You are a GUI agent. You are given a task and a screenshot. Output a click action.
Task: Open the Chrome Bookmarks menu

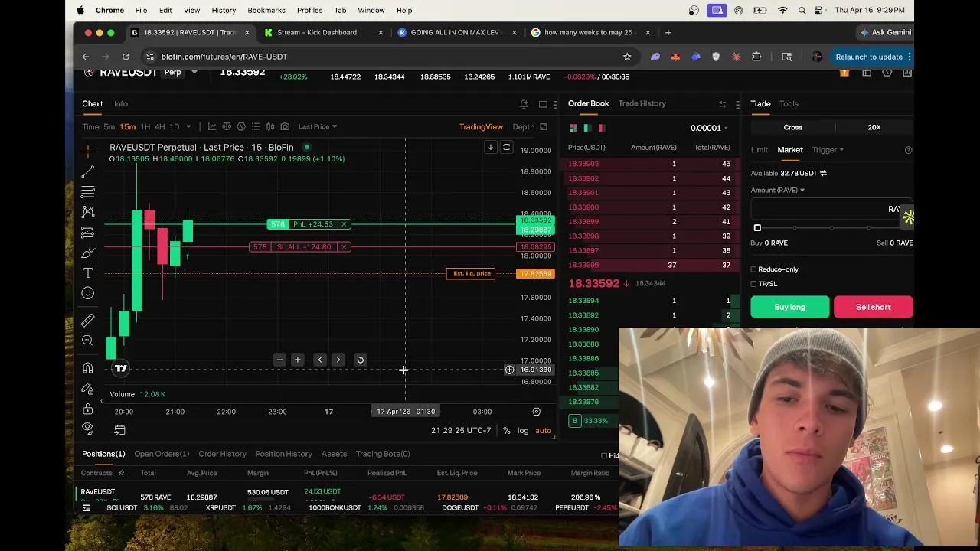coord(266,10)
